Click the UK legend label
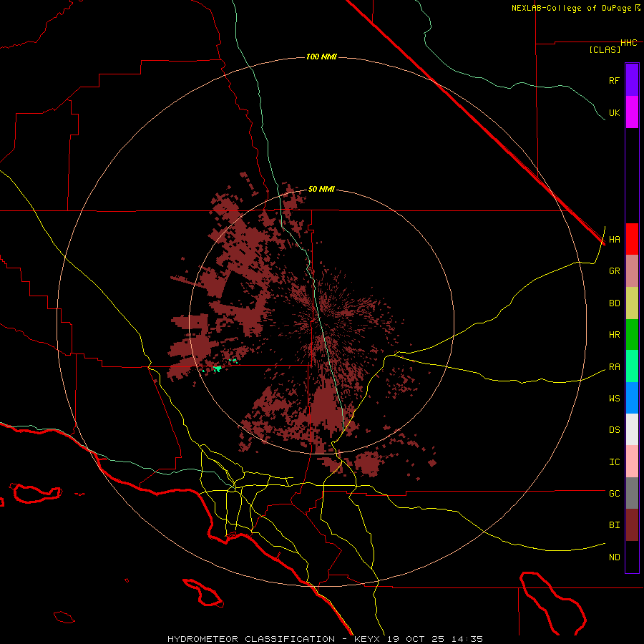Image resolution: width=644 pixels, height=644 pixels. (614, 112)
